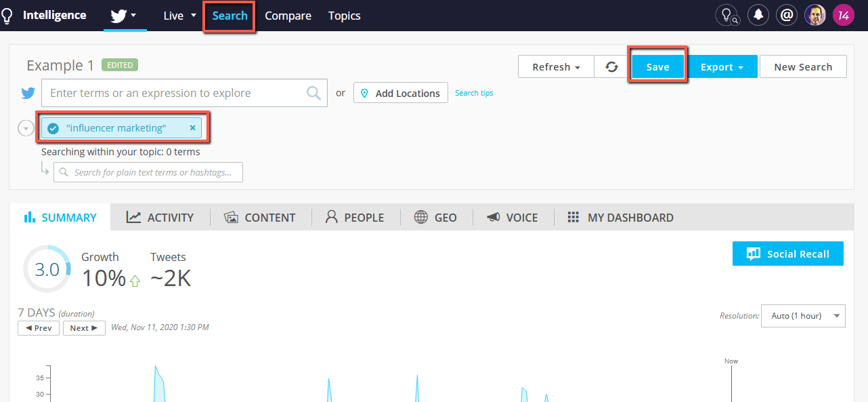This screenshot has width=868, height=402.
Task: Click the Social Recall button
Action: pyautogui.click(x=788, y=254)
